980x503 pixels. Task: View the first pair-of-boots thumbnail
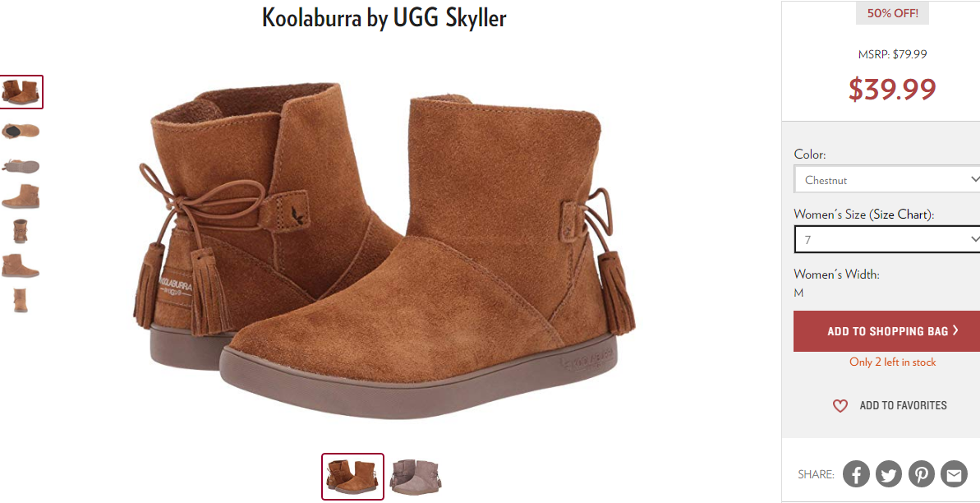[x=21, y=92]
